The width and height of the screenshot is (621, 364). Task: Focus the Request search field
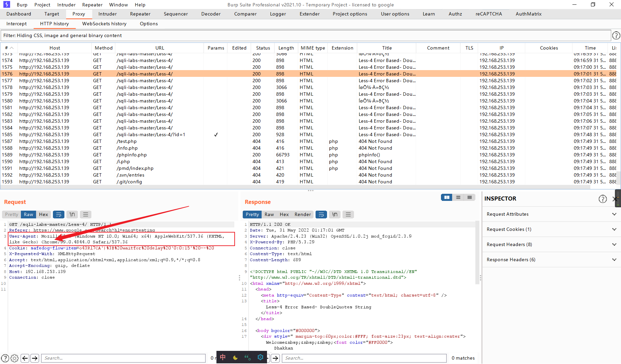coord(123,358)
